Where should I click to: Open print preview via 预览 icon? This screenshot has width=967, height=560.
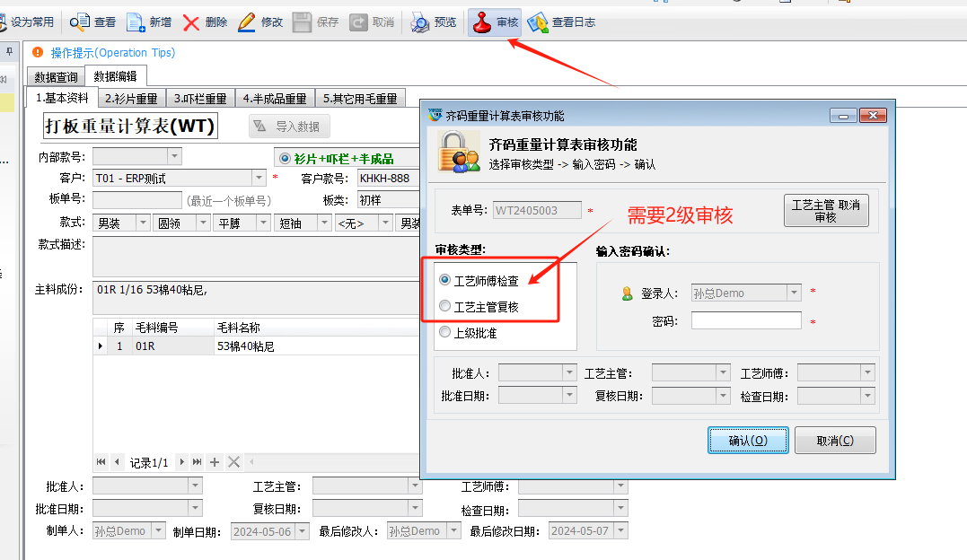(420, 22)
